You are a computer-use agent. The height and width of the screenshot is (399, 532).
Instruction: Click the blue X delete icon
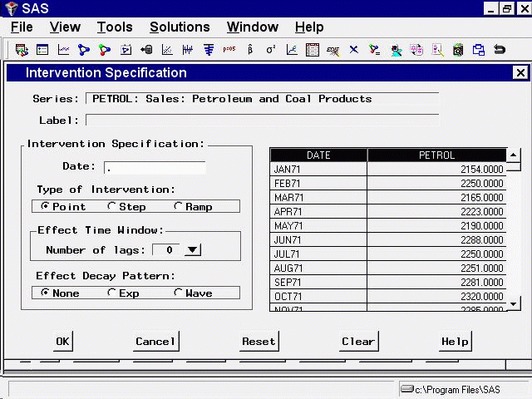(x=354, y=50)
